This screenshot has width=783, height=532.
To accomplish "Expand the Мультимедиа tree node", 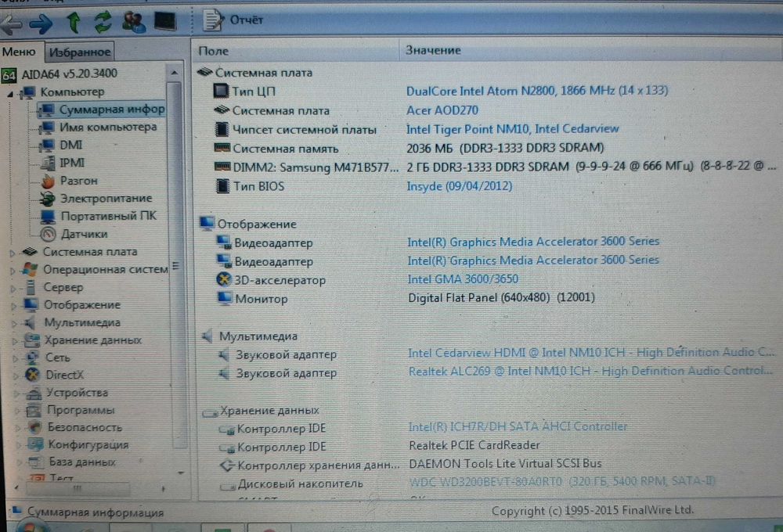I will coord(14,324).
